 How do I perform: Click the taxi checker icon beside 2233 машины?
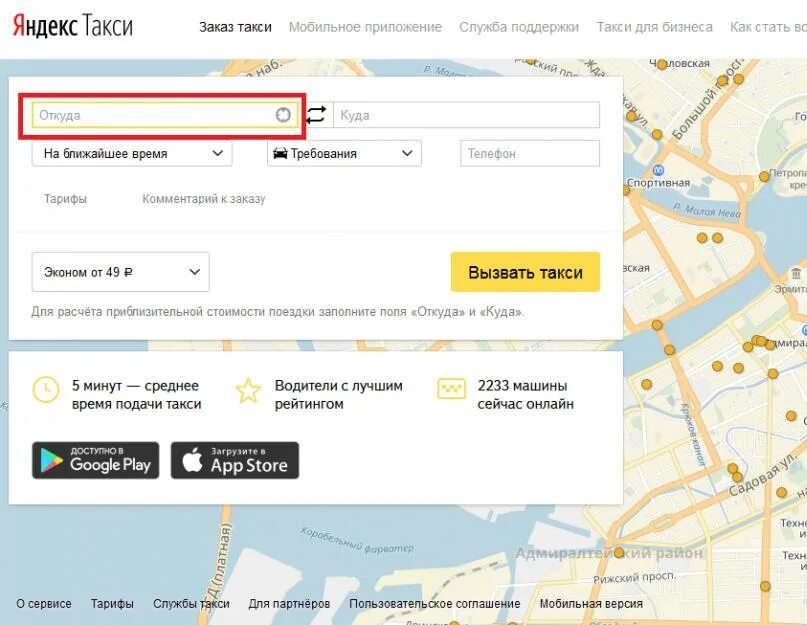(451, 389)
